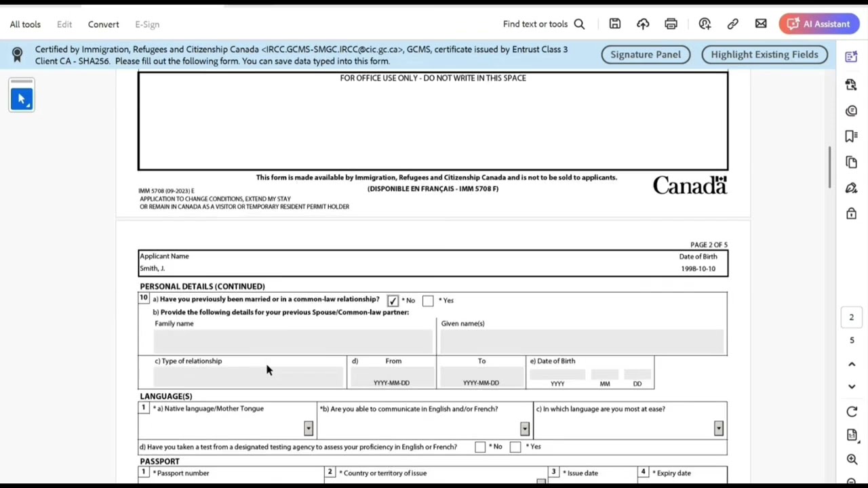This screenshot has width=868, height=488.
Task: Select the arrow selection tool
Action: point(22,100)
